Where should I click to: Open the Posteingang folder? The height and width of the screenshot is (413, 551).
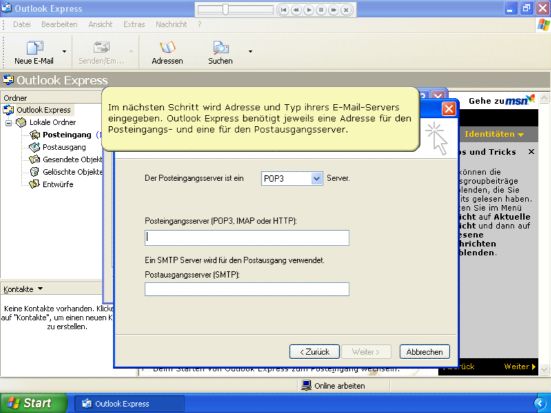coord(67,135)
